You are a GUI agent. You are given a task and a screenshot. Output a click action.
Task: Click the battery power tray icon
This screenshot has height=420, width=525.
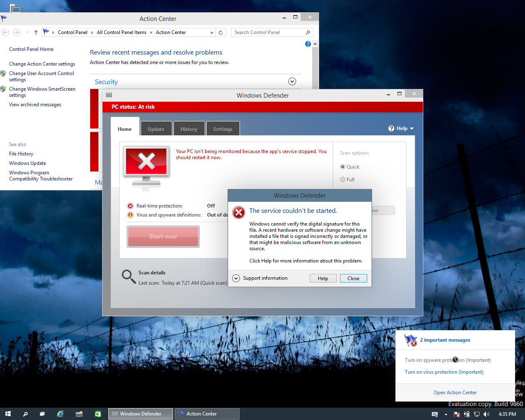pyautogui.click(x=467, y=414)
